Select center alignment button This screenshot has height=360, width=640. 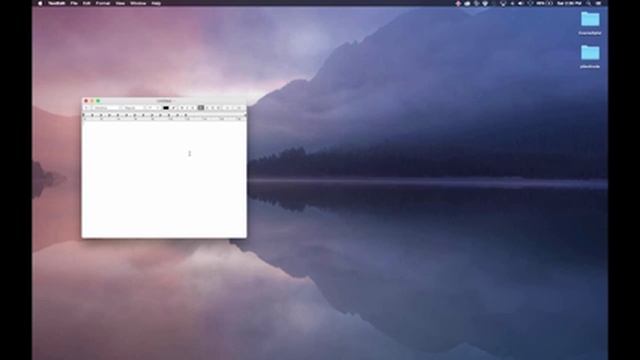coord(207,108)
